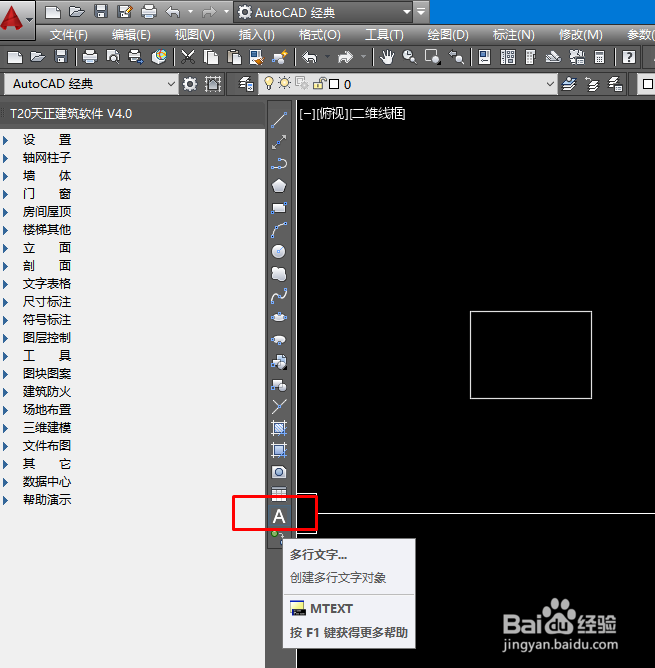Image resolution: width=655 pixels, height=668 pixels.
Task: Click Save in the quick access toolbar
Action: point(101,11)
